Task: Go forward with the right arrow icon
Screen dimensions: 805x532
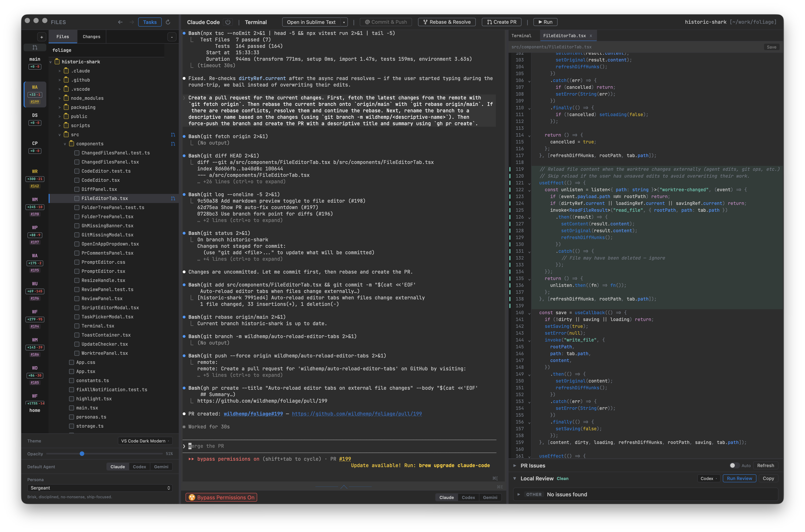Action: [132, 22]
